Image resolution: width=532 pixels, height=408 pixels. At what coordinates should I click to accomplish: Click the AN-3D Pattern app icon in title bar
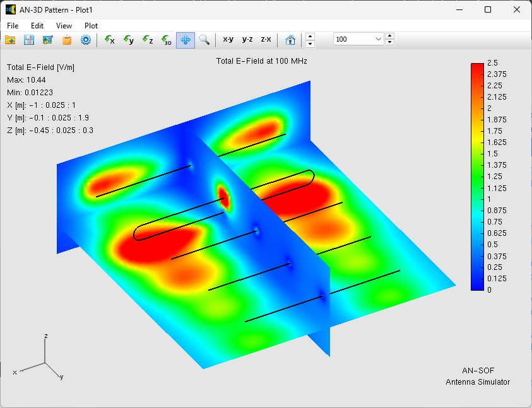[11, 10]
